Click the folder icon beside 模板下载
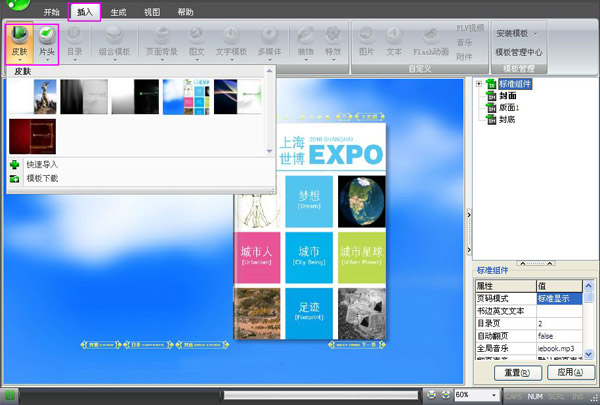Image resolution: width=600 pixels, height=405 pixels. tap(15, 178)
